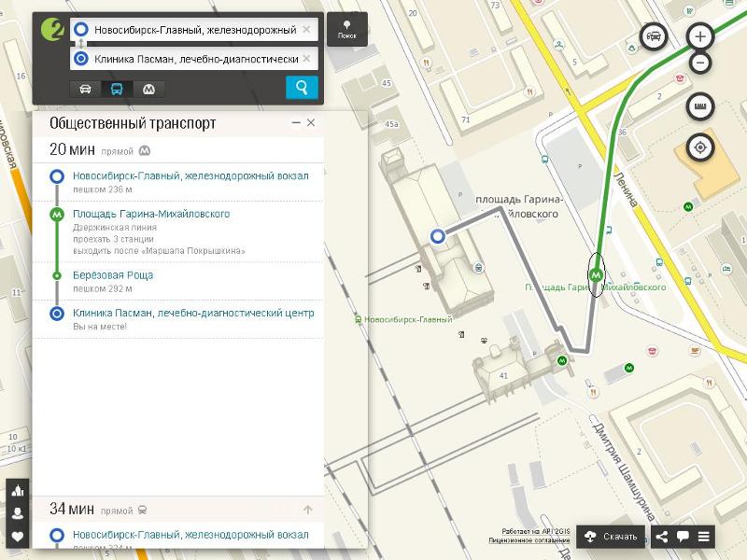Locate my position on map
747x560 pixels.
(x=699, y=147)
